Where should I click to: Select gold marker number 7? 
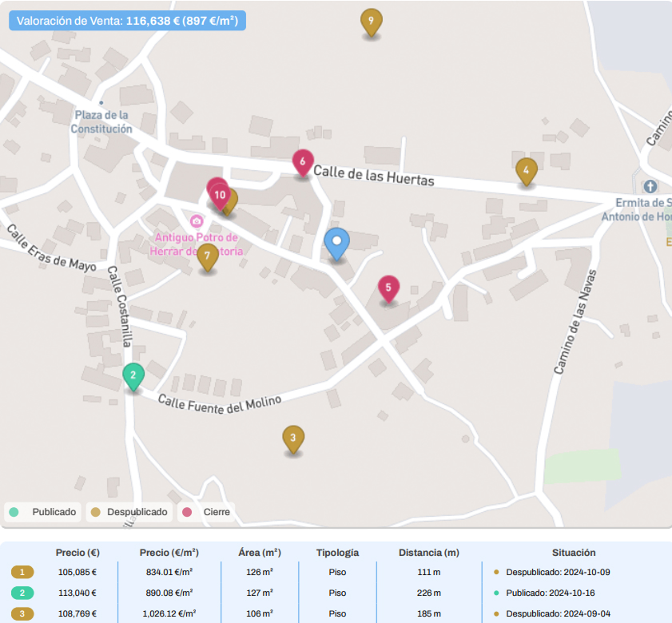(x=208, y=256)
